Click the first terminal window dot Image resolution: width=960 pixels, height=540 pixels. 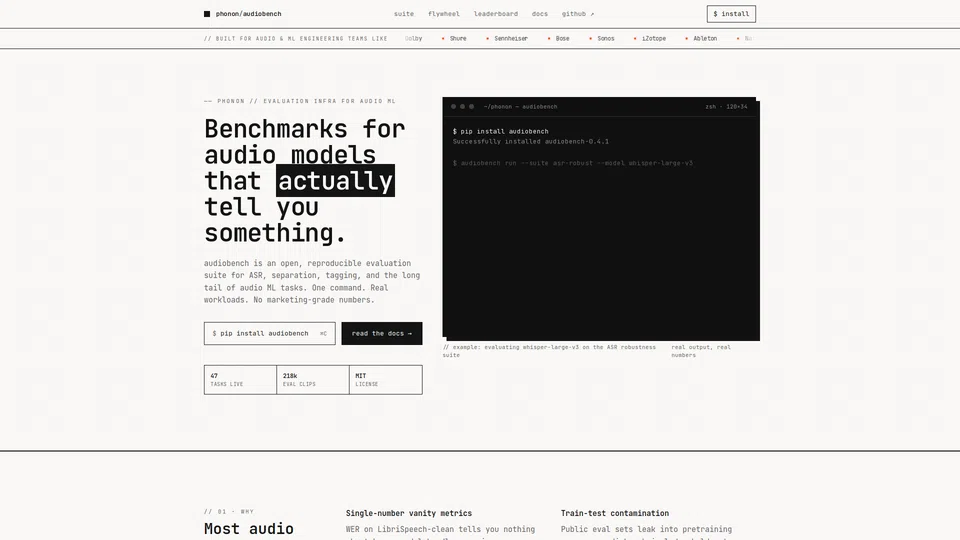[x=454, y=107]
